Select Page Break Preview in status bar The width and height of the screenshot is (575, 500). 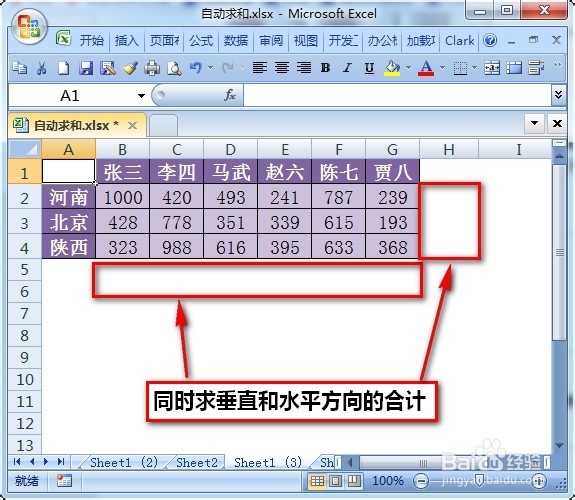pos(354,481)
